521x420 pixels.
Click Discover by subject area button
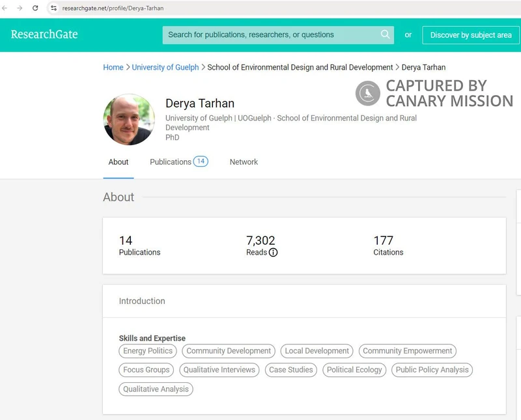[471, 35]
